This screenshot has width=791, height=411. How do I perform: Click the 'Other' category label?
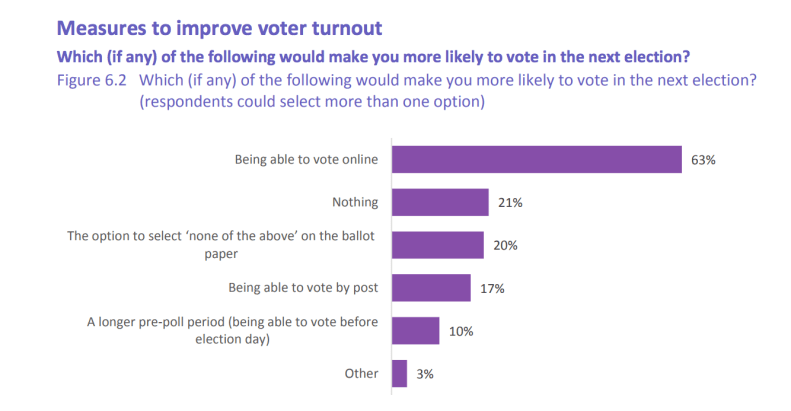pyautogui.click(x=361, y=374)
